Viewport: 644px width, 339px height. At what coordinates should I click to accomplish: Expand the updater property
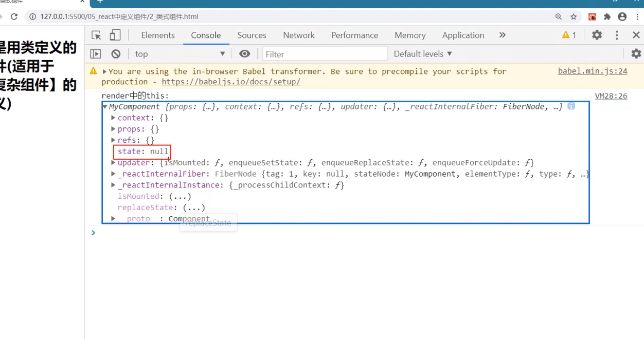click(x=113, y=162)
